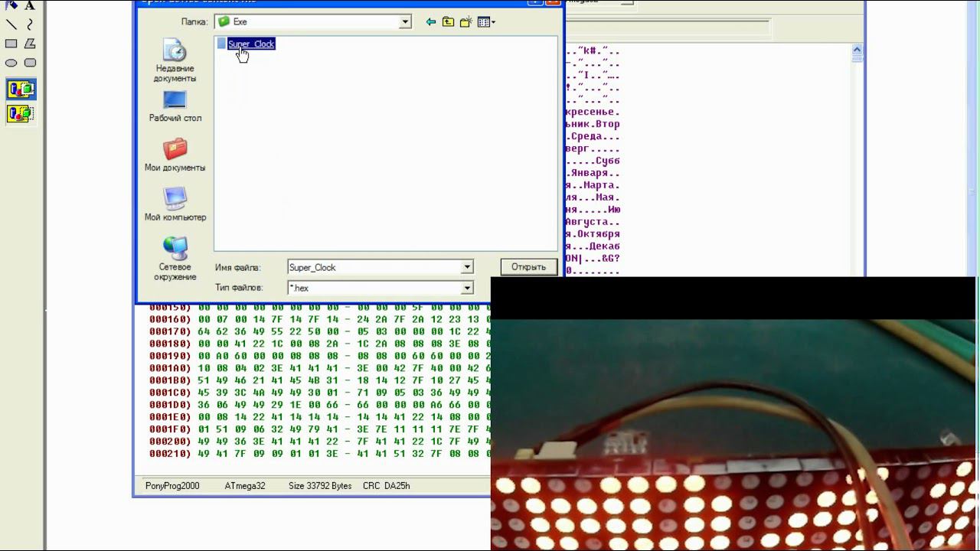This screenshot has height=551, width=980.
Task: Click the ASCII text 'Августа..'
Action: [x=593, y=222]
